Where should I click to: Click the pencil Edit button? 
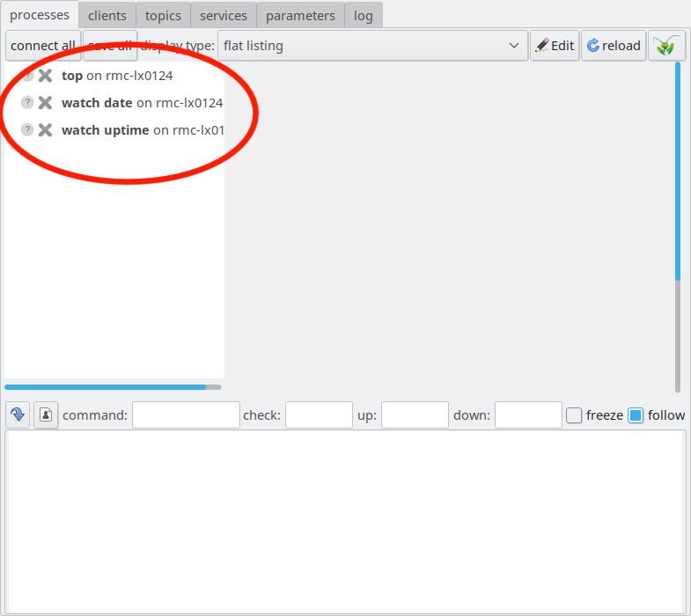click(555, 46)
